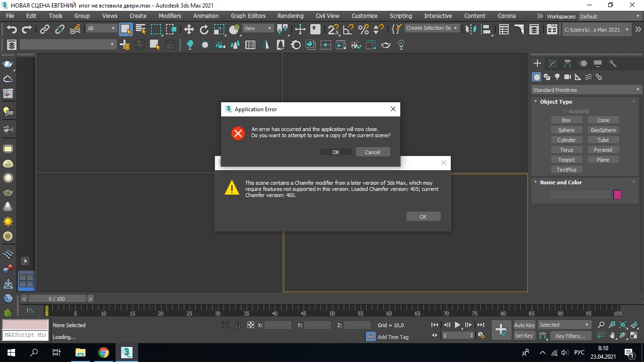This screenshot has width=644, height=362.
Task: Open the Standard Primitives category dropdown
Action: click(586, 90)
